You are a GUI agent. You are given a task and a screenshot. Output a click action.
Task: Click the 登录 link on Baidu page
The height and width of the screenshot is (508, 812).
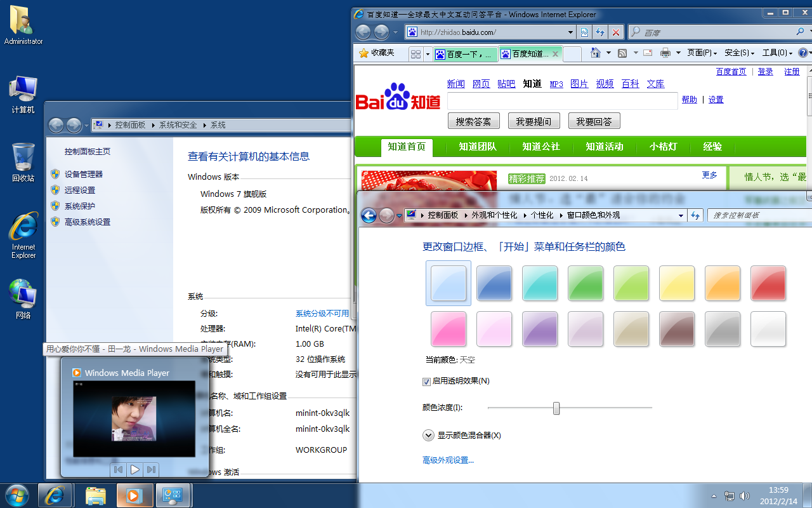[x=766, y=72]
